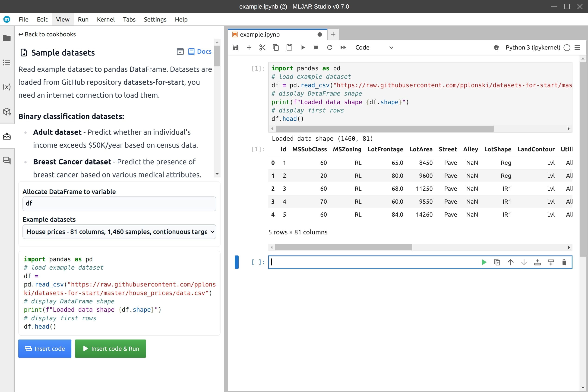Copy the selected cell from the toolbar
The width and height of the screenshot is (588, 392).
click(x=276, y=47)
